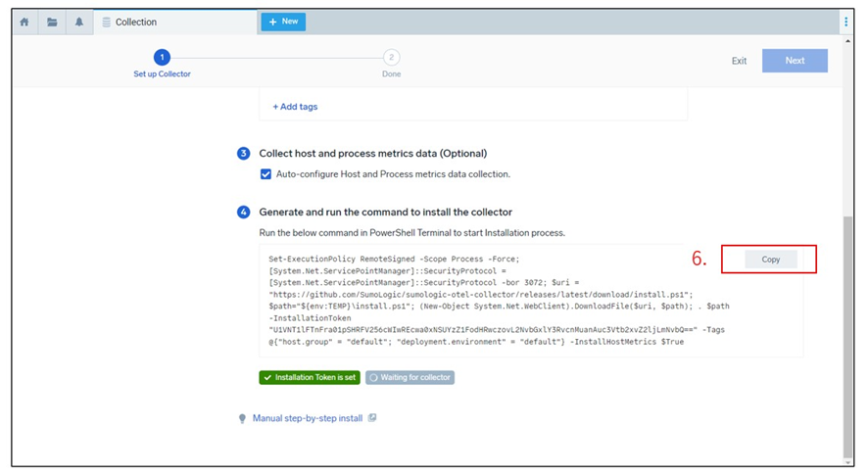Click external link icon beside Manual install
Viewport: 868px width, 475px height.
[x=372, y=418]
